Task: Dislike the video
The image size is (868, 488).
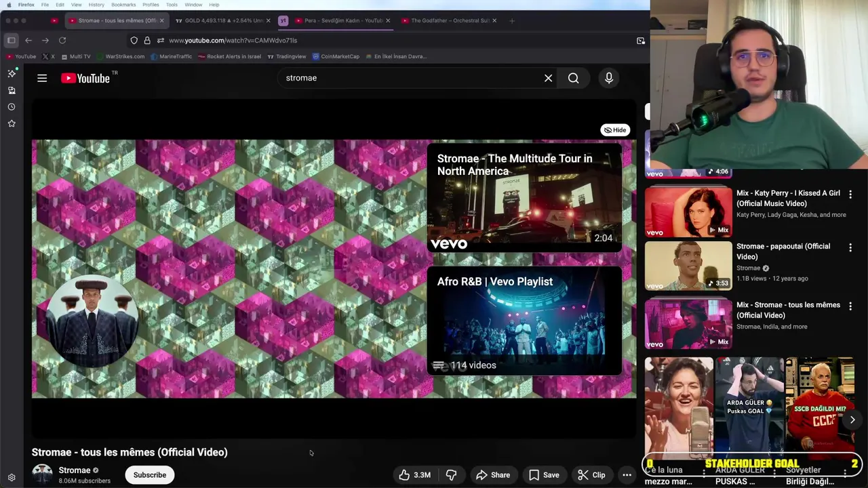Action: [x=451, y=475]
